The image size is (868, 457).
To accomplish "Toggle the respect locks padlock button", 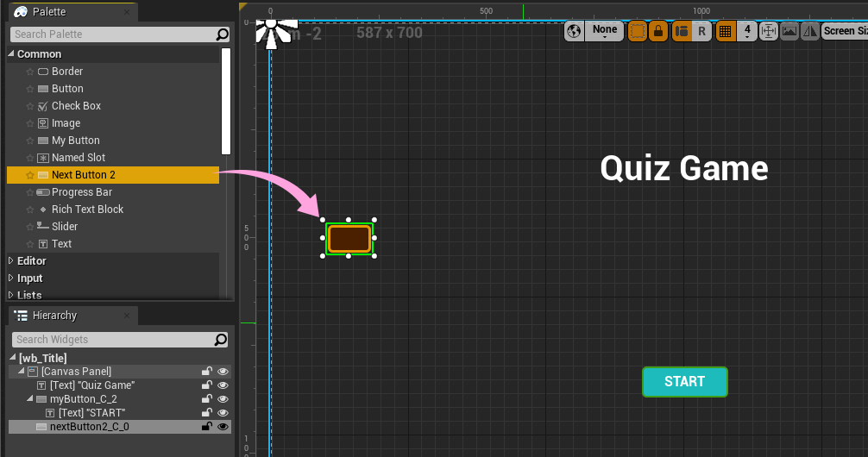I will pyautogui.click(x=658, y=31).
